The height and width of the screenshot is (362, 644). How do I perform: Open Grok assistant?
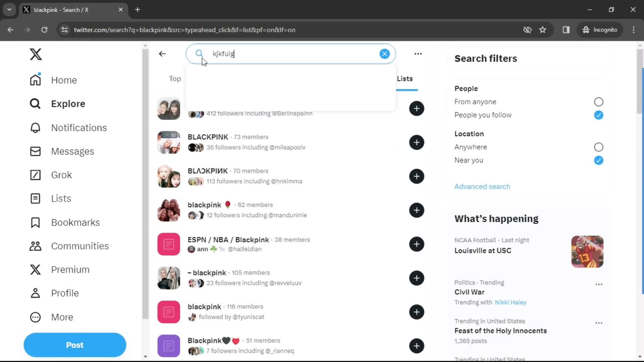(61, 175)
